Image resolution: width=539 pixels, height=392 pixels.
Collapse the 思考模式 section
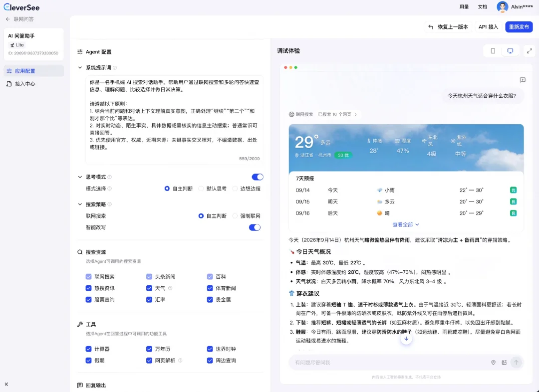tap(80, 177)
